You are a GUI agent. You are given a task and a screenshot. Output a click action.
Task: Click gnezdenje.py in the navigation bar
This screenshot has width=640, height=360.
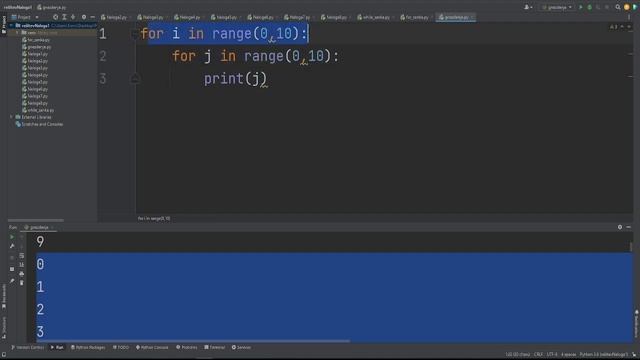(x=51, y=7)
